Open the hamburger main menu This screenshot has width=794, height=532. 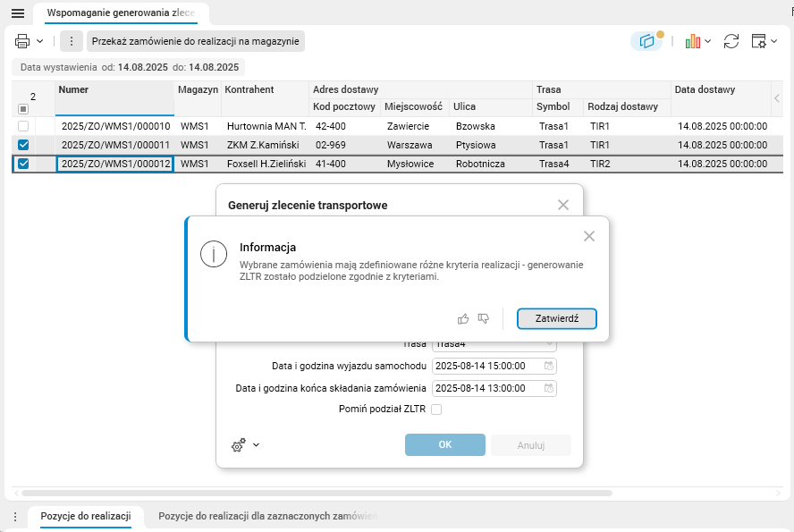pos(18,13)
